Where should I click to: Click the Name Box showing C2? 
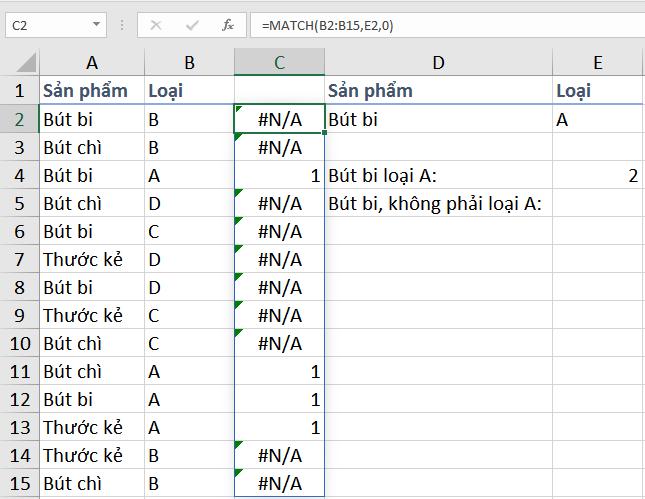pos(45,24)
